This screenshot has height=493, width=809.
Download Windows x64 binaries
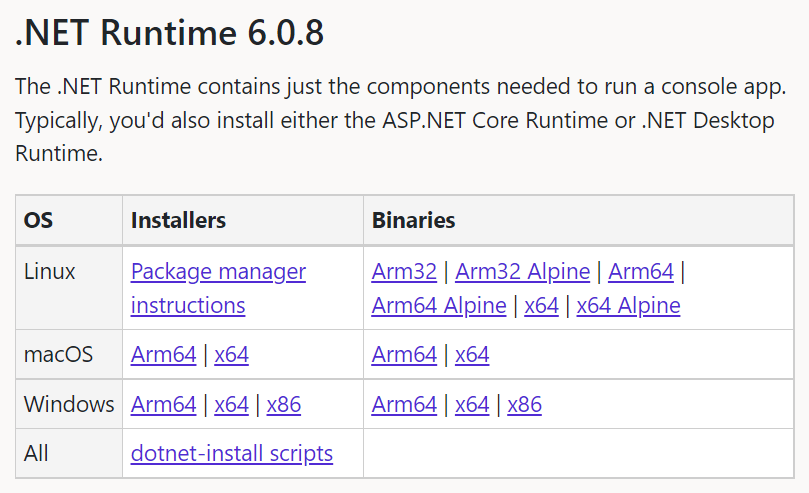[x=472, y=405]
